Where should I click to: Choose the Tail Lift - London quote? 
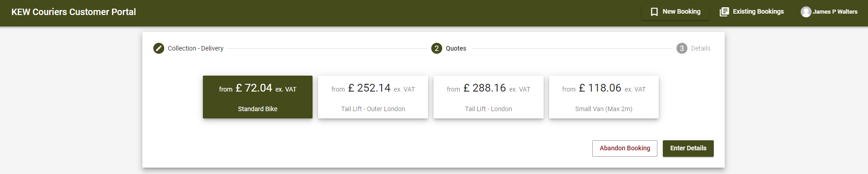pos(489,97)
